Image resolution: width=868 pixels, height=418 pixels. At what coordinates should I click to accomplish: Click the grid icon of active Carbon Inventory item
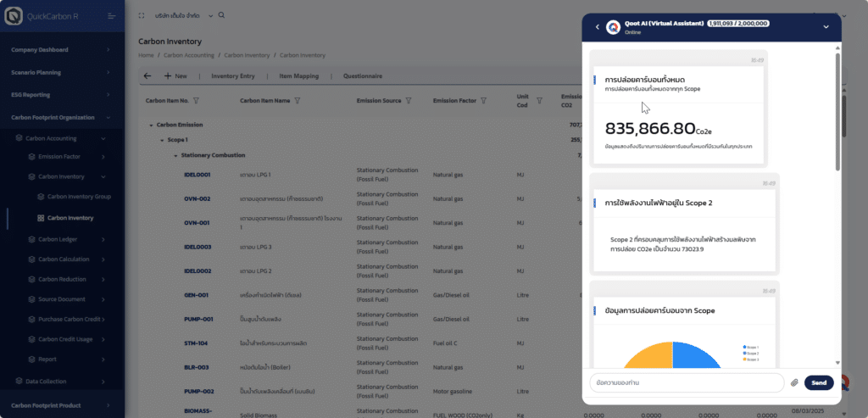41,218
